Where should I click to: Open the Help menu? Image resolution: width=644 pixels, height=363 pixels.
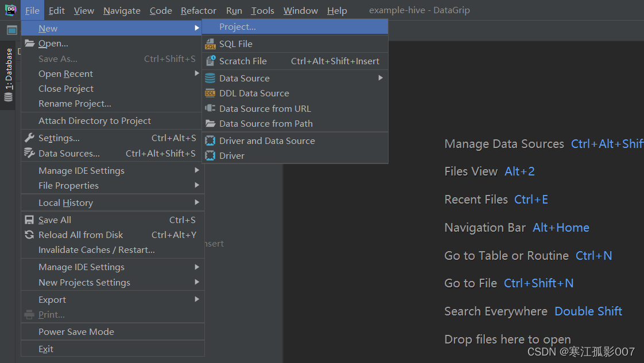(337, 10)
